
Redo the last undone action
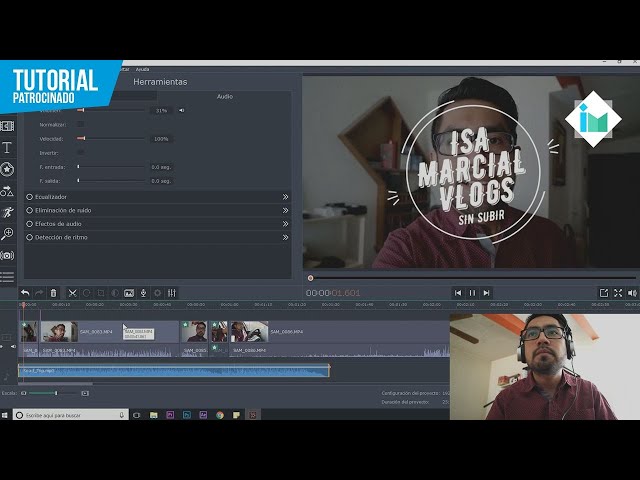(39, 293)
